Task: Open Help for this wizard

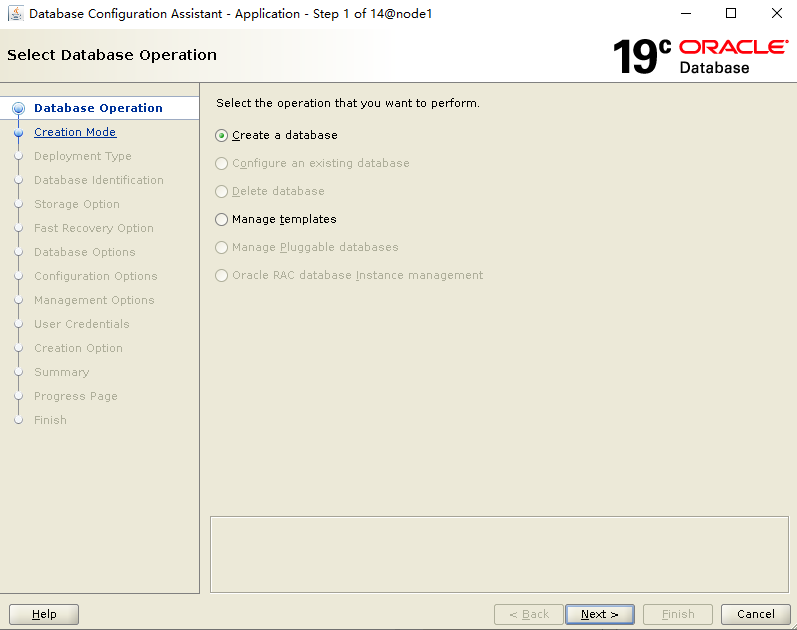Action: pos(44,614)
